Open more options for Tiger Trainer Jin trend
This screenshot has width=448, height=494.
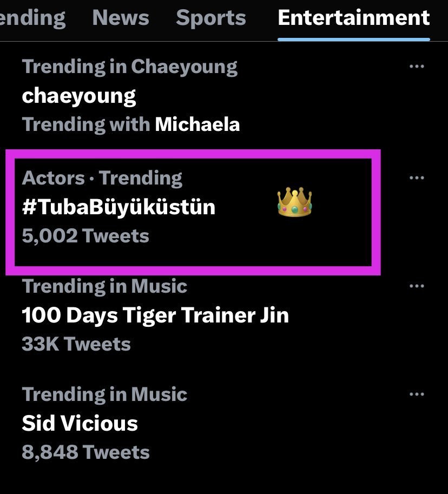[x=416, y=286]
